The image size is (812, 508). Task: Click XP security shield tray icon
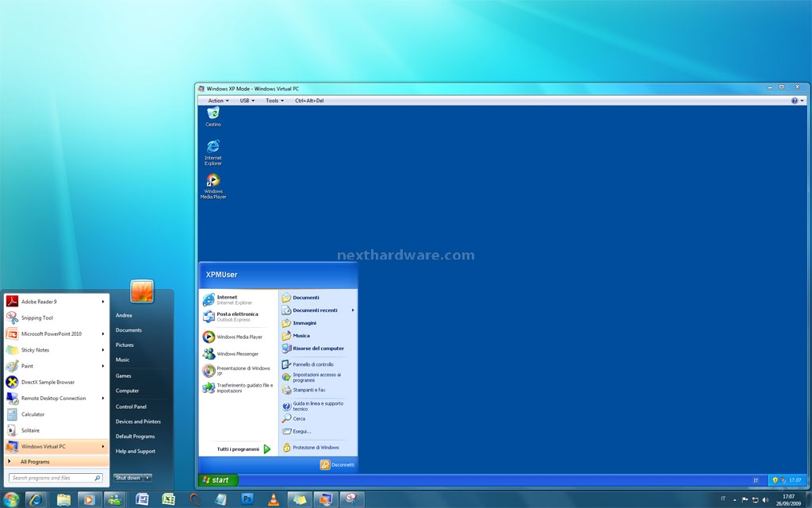click(776, 480)
